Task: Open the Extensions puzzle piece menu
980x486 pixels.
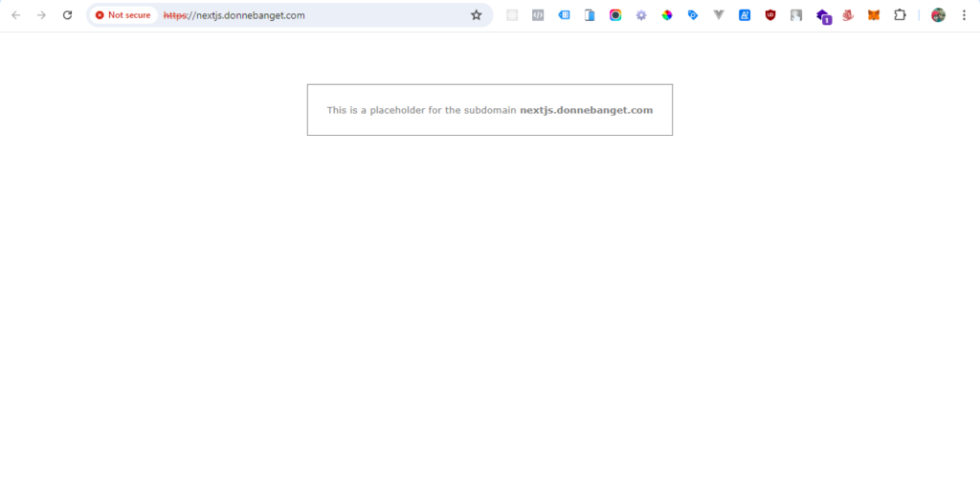Action: pyautogui.click(x=900, y=15)
